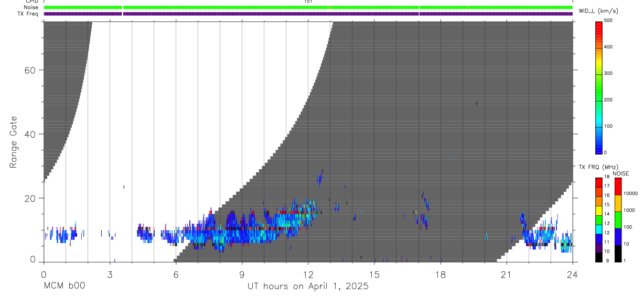Click the 60 range gate tick label
Image resolution: width=644 pixels, height=297 pixels.
click(x=29, y=70)
